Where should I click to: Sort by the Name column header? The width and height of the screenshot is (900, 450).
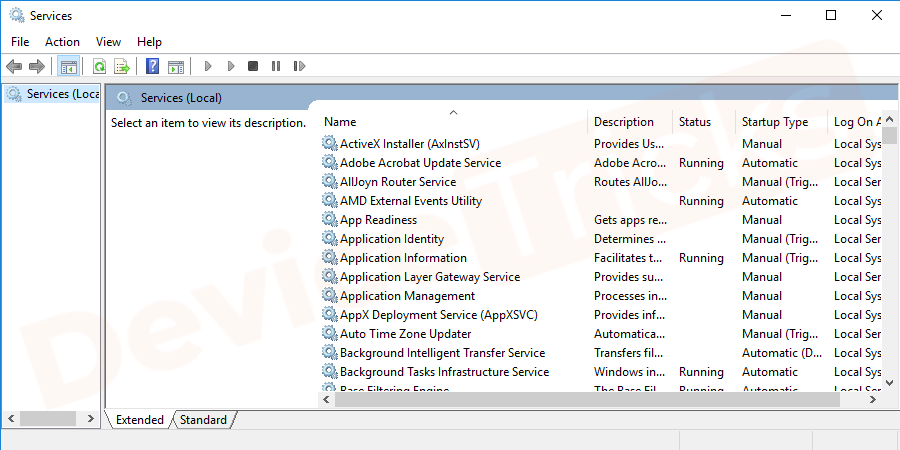pyautogui.click(x=453, y=122)
